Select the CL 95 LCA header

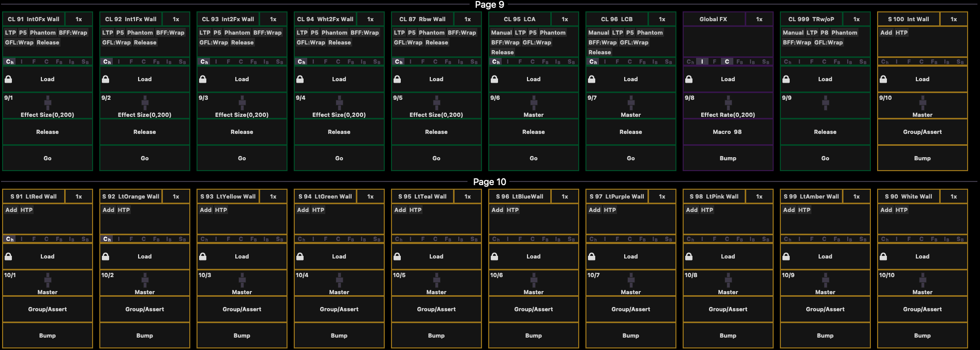click(519, 19)
